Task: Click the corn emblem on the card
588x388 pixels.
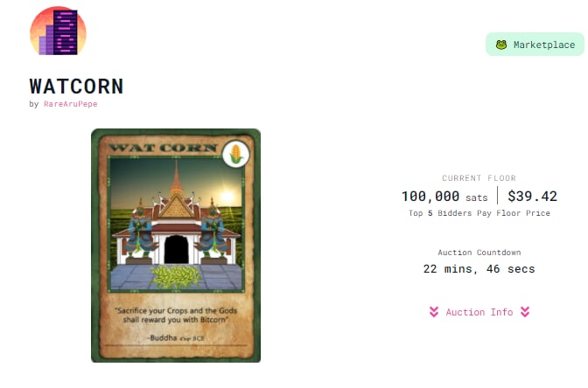Action: [236, 154]
